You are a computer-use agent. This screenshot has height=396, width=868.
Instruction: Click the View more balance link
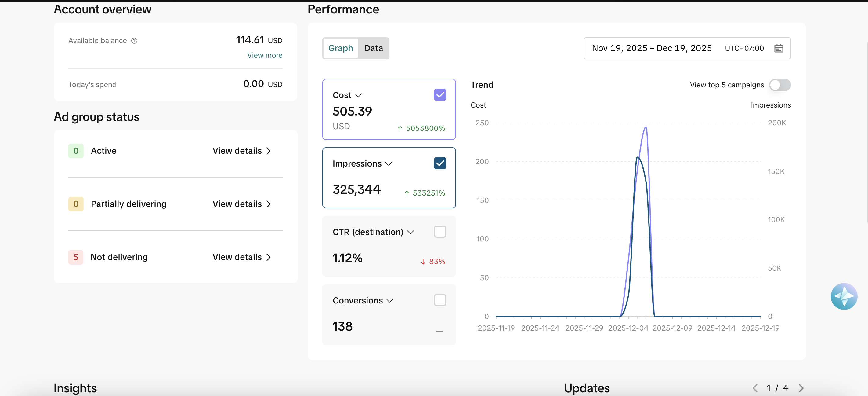pyautogui.click(x=265, y=55)
